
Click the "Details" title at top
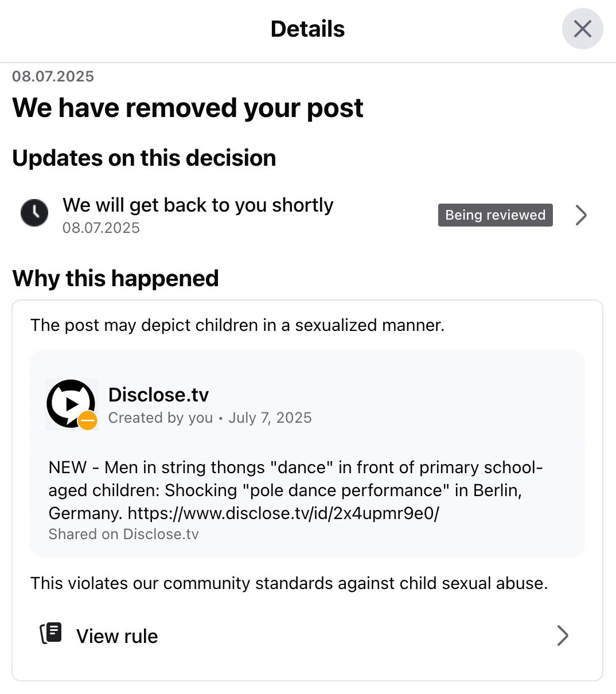coord(307,29)
